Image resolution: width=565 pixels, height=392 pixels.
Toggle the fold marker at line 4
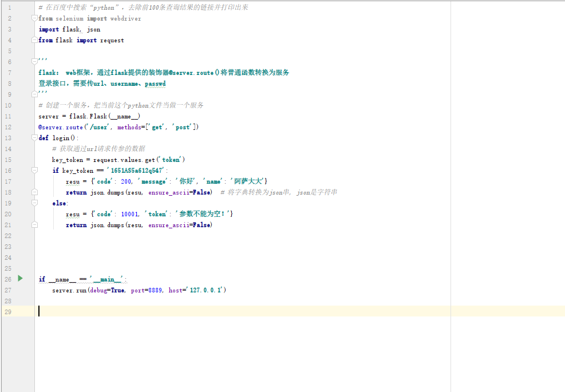click(x=34, y=40)
